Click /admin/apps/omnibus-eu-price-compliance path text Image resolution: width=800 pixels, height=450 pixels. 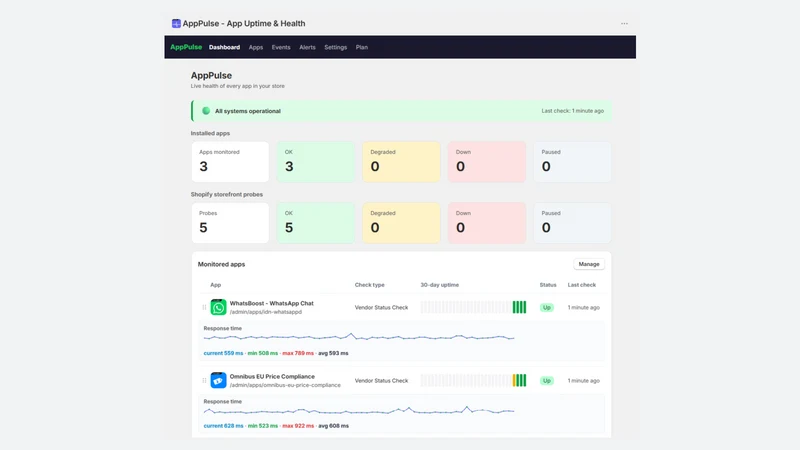pyautogui.click(x=285, y=385)
